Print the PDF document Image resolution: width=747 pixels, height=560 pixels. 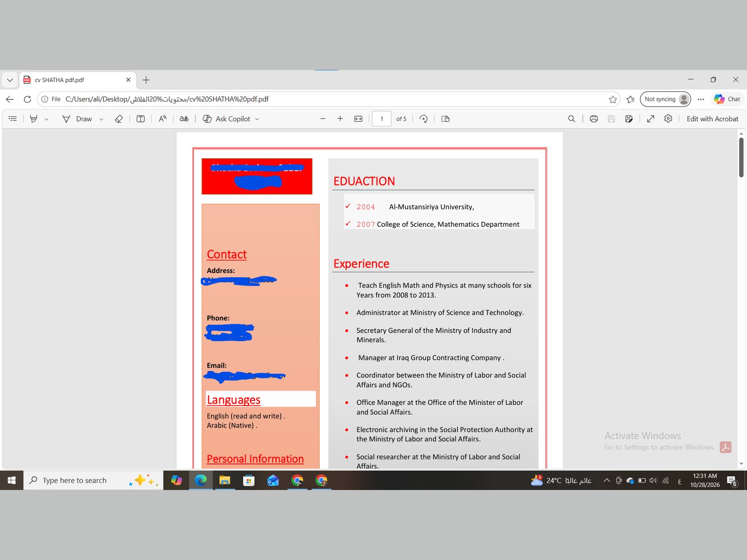594,119
